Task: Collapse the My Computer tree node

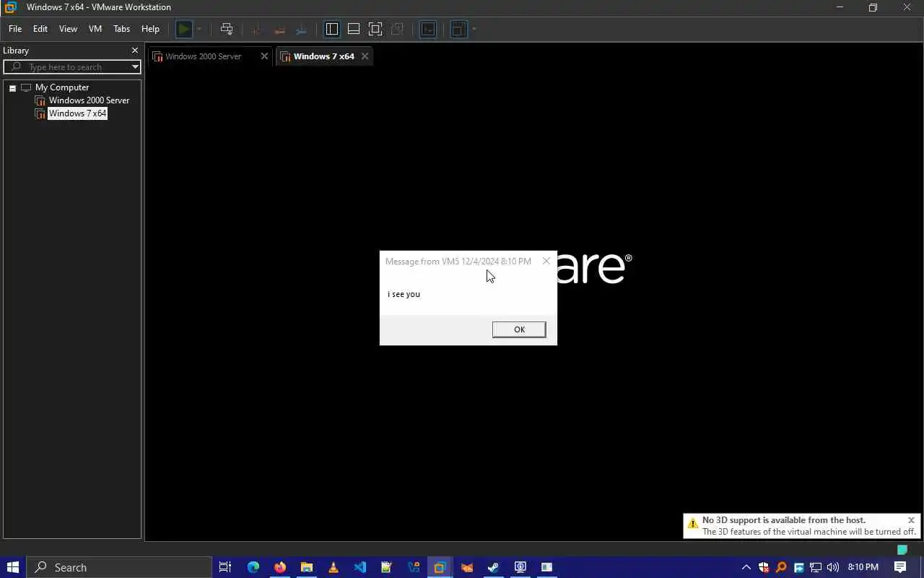Action: (x=12, y=87)
